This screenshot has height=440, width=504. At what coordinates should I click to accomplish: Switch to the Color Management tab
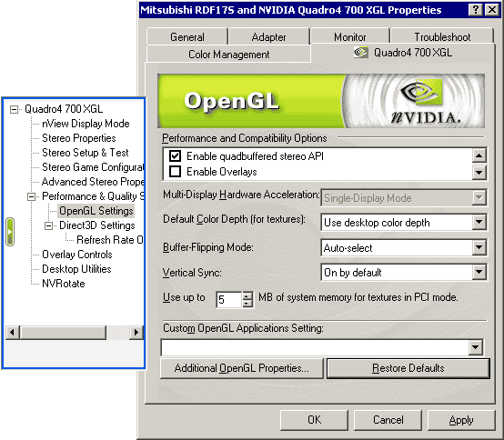pyautogui.click(x=228, y=54)
